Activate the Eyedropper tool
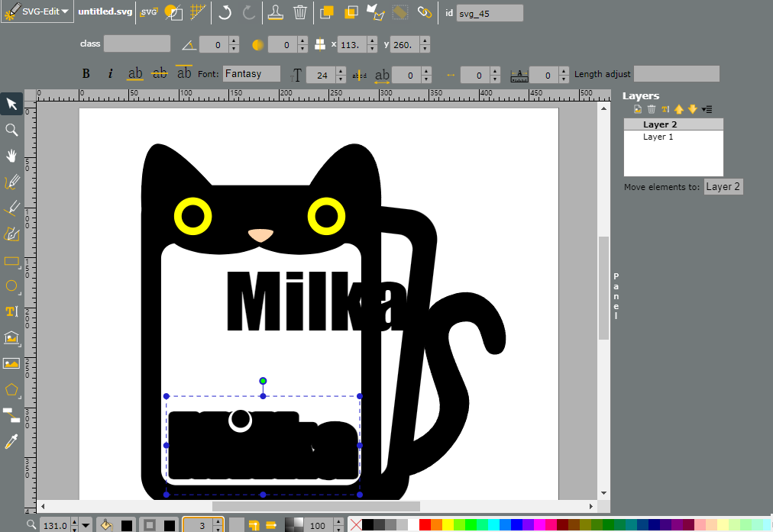The image size is (773, 532). 11,442
